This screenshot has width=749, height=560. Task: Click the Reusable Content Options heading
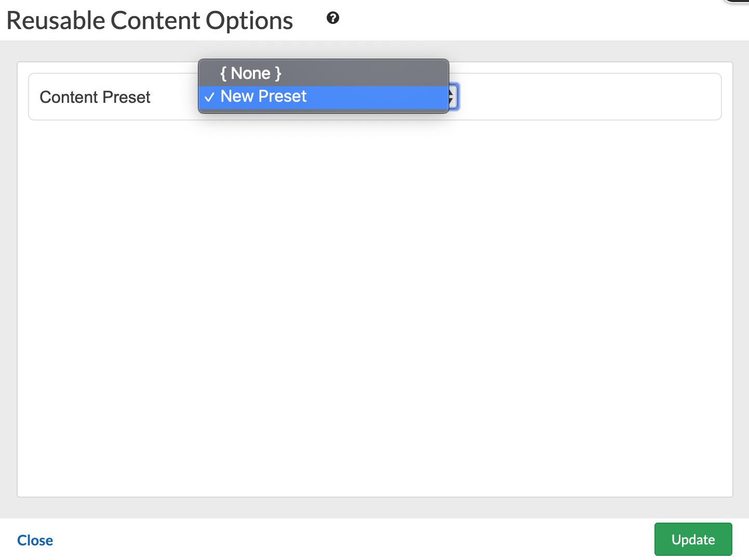150,21
